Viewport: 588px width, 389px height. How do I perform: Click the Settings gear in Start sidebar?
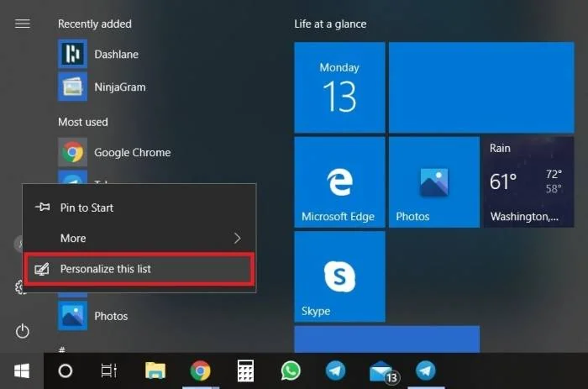coord(19,287)
